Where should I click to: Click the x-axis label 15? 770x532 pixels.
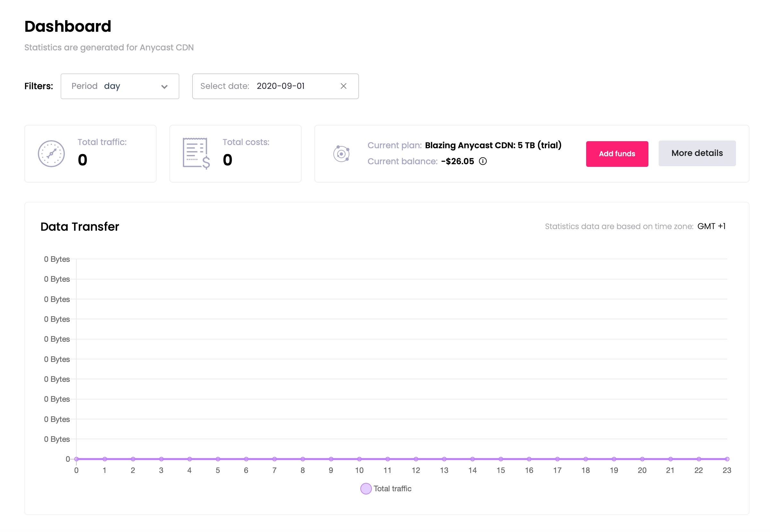501,470
